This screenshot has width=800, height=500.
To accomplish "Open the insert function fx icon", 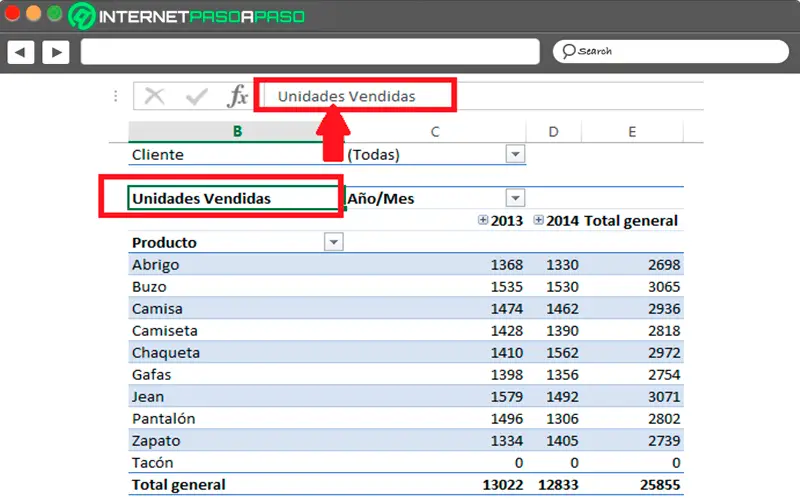I will point(238,96).
